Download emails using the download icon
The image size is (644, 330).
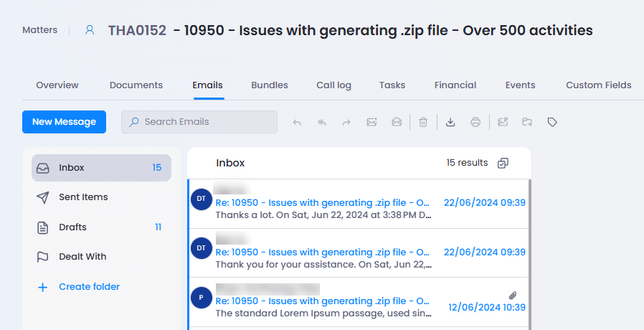click(450, 122)
